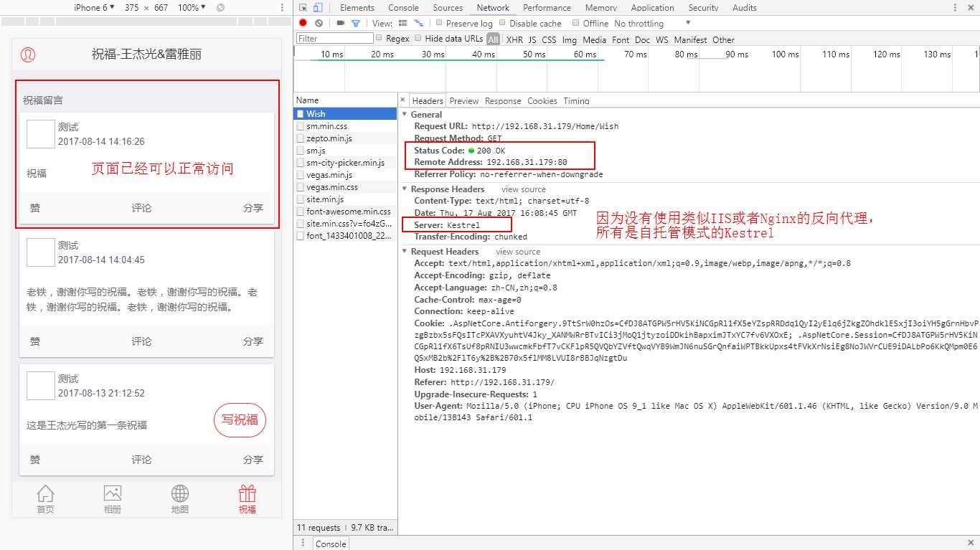Enable the Regex filter checkbox
The height and width of the screenshot is (550, 980).
380,39
